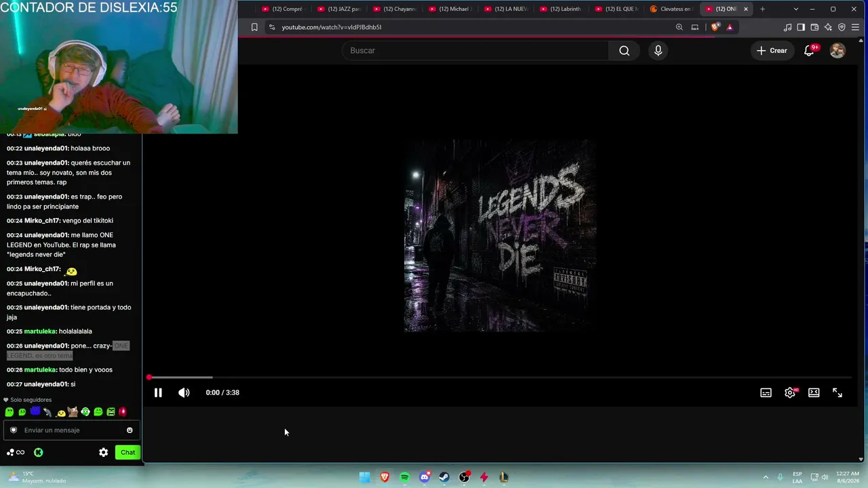Toggle subtitles on the video player
This screenshot has width=868, height=488.
(x=766, y=392)
